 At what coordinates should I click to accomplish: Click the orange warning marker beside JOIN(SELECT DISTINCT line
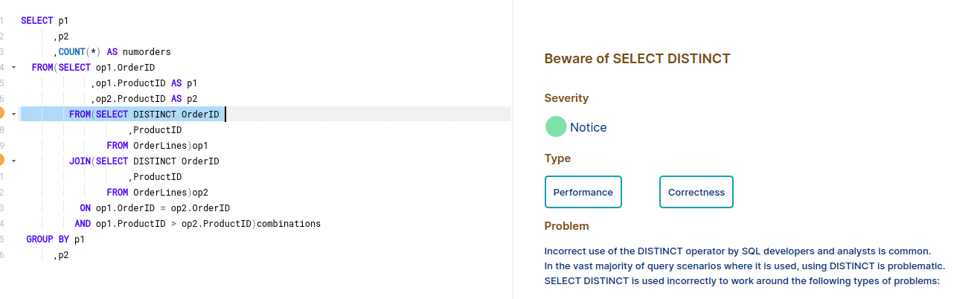point(1,161)
